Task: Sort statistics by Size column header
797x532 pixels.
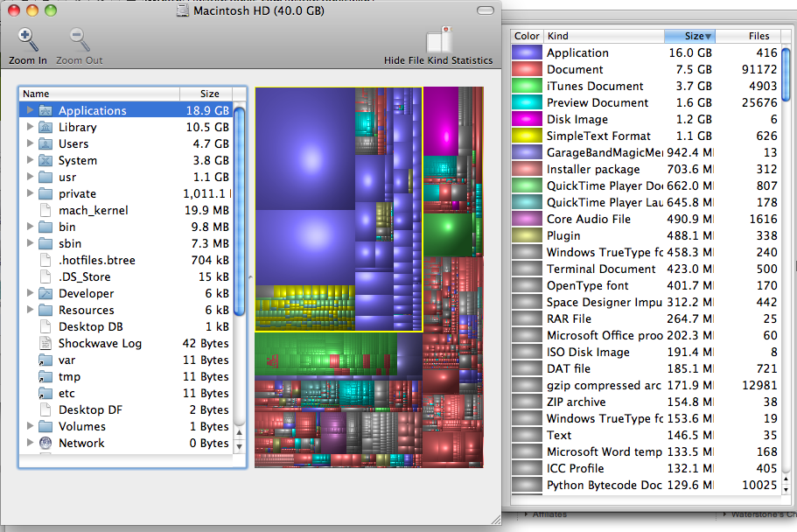Action: click(690, 36)
